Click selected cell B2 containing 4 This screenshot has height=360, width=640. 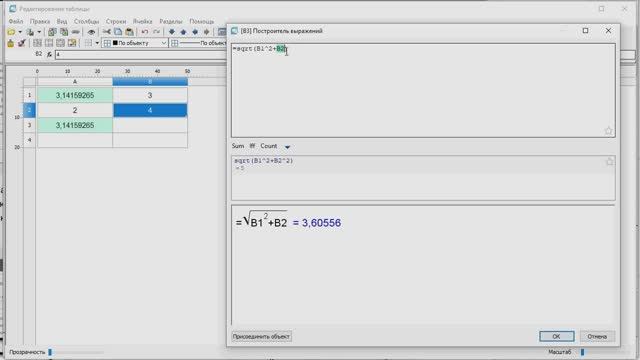(x=150, y=110)
